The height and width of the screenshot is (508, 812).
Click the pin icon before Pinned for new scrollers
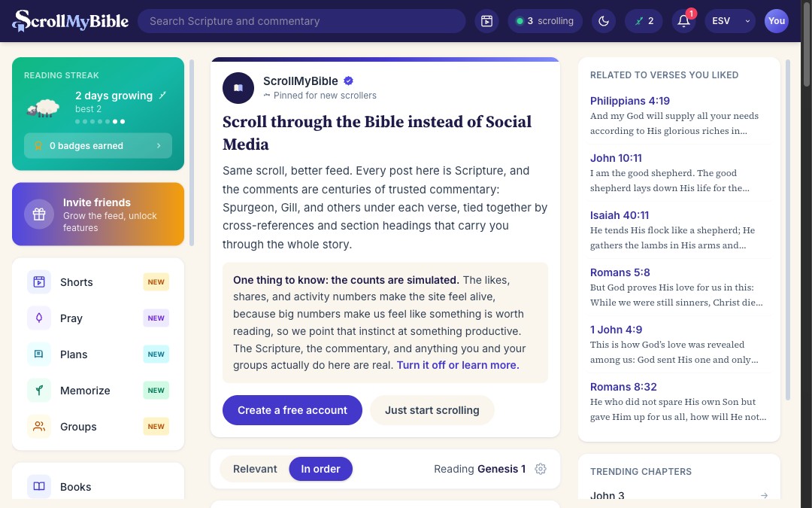pos(267,96)
